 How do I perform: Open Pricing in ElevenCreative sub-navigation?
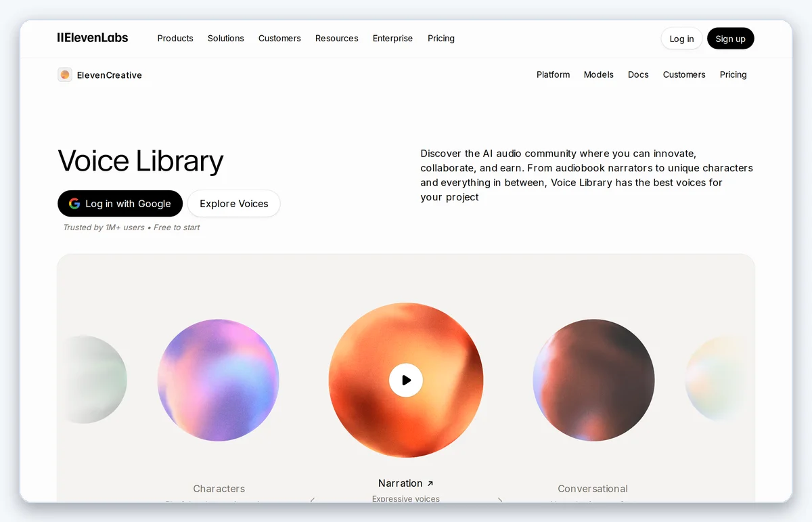[734, 74]
